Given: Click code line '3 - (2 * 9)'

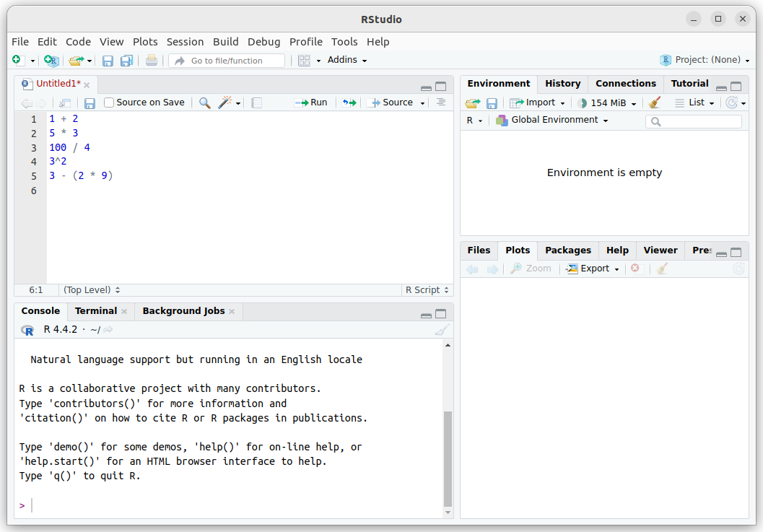Looking at the screenshot, I should coord(81,175).
